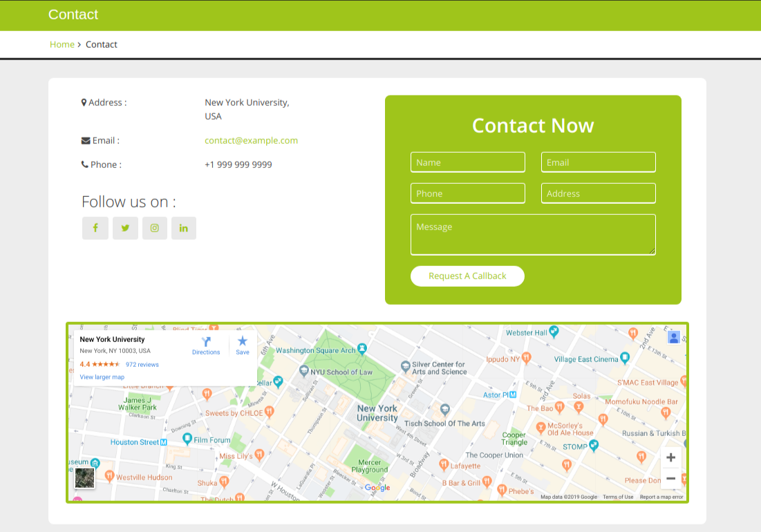
Task: Select the Lafayette restaurant pin
Action: [444, 464]
